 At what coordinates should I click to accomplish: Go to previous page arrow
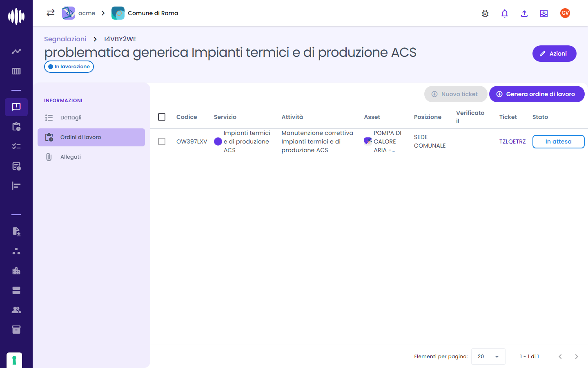(560, 357)
